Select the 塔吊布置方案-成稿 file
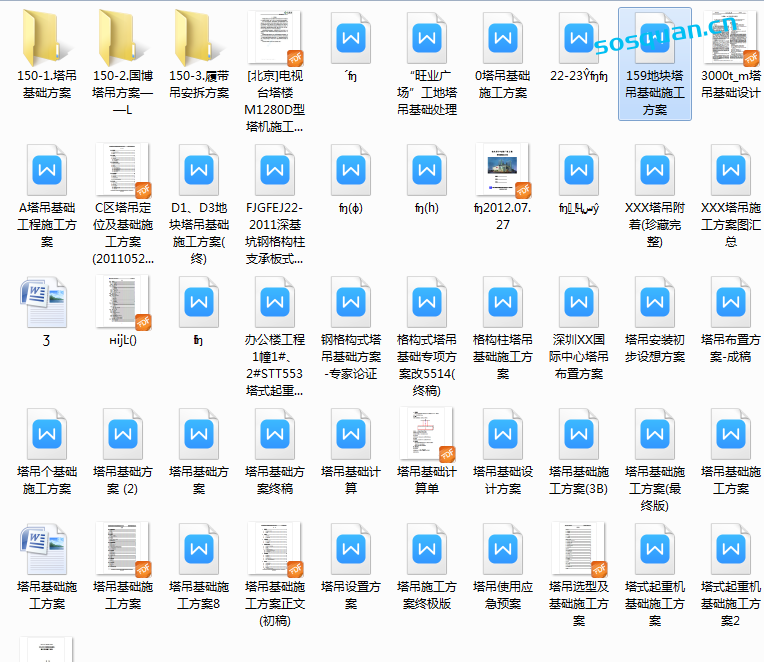 (x=730, y=302)
